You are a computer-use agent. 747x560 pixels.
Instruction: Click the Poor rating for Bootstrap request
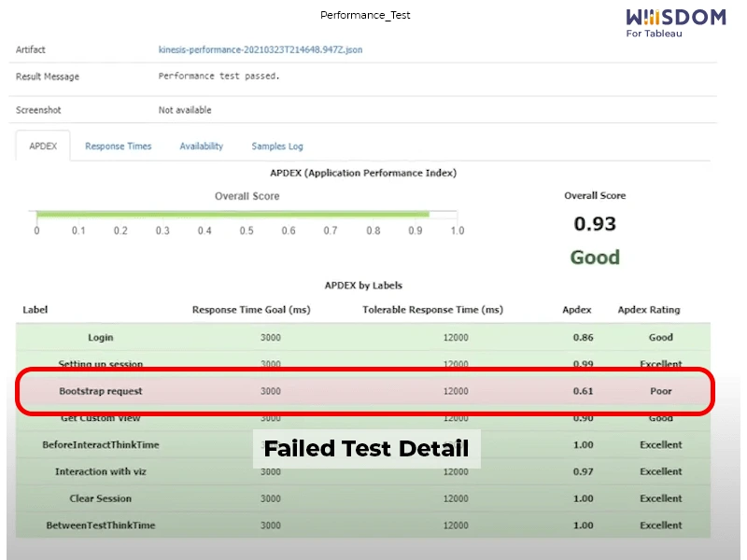point(660,391)
